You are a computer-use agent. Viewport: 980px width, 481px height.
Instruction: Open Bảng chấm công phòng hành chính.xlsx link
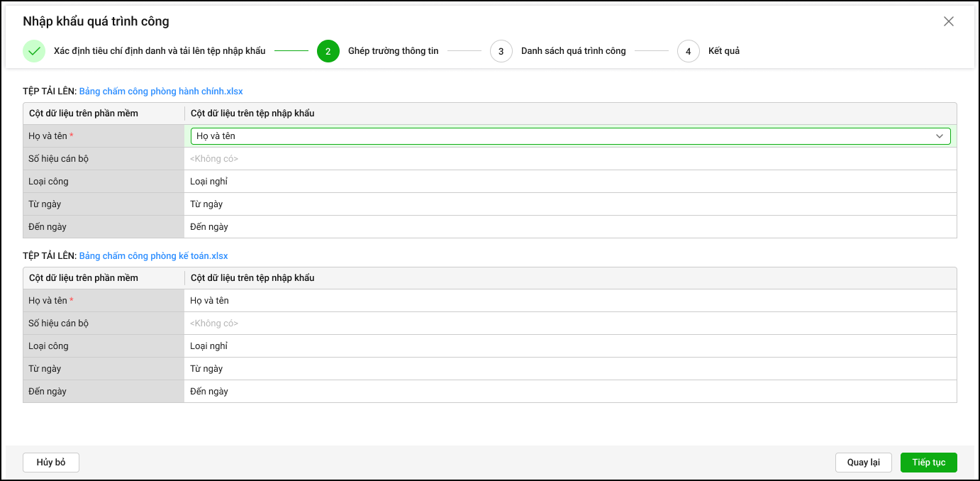click(x=161, y=92)
